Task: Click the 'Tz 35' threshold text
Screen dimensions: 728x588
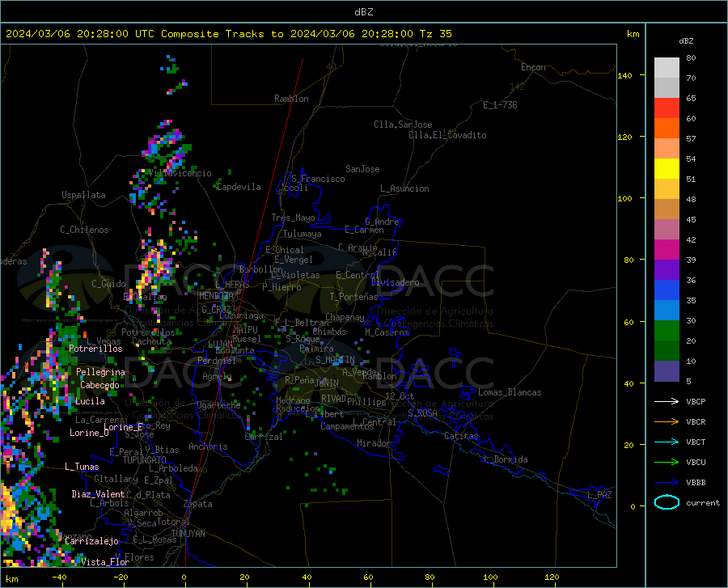Action: 435,34
